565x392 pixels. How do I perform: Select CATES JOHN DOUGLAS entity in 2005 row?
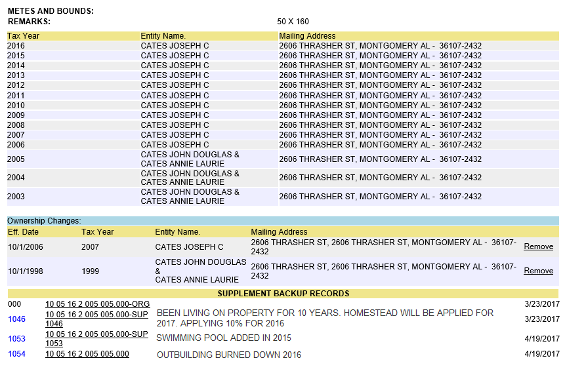coord(190,159)
